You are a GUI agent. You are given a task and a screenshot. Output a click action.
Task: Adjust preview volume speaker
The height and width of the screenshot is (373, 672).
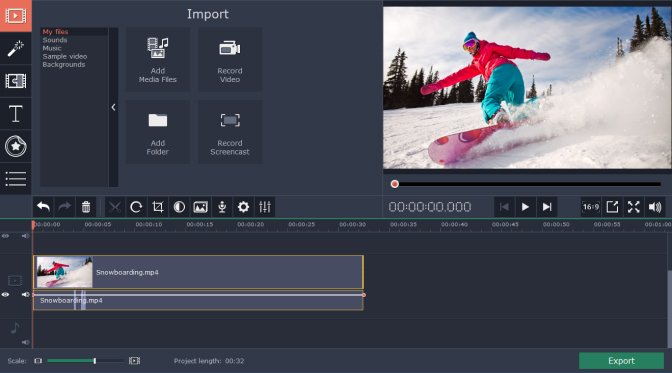[655, 207]
